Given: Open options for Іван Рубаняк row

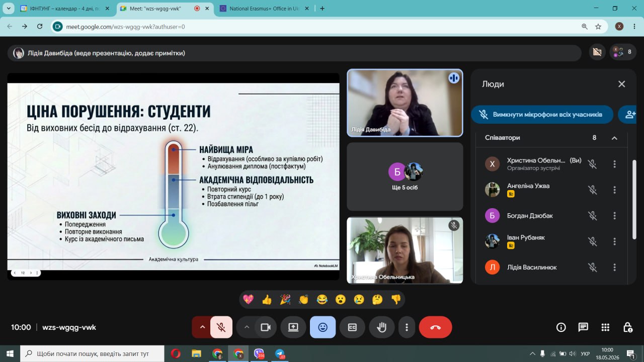Looking at the screenshot, I should point(614,241).
